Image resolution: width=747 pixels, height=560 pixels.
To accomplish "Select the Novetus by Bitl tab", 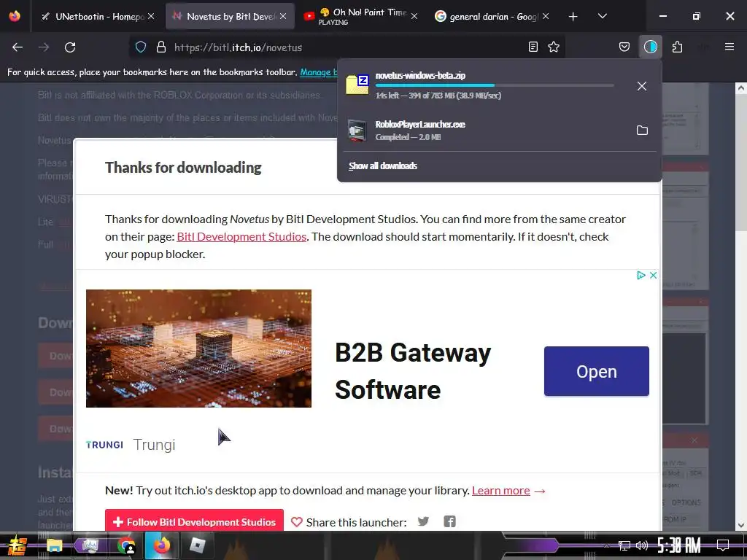I will coord(231,17).
